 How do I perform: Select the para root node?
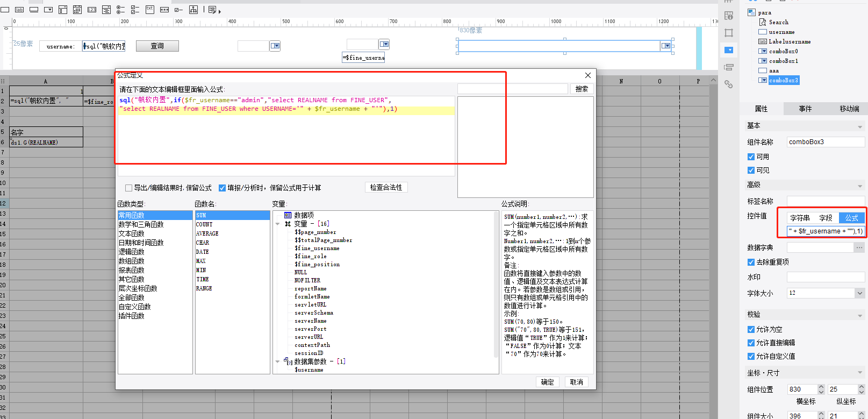(764, 12)
